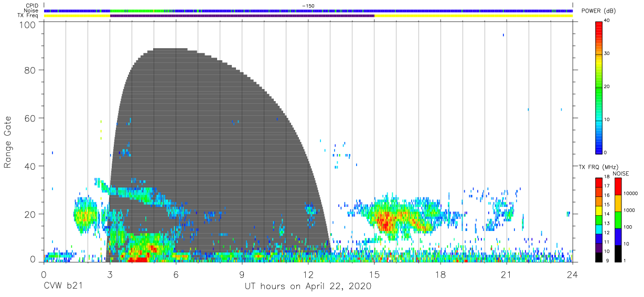Click the TX FRQ (MHz) color scale
Screen dimensions: 644x297
[x=598, y=220]
